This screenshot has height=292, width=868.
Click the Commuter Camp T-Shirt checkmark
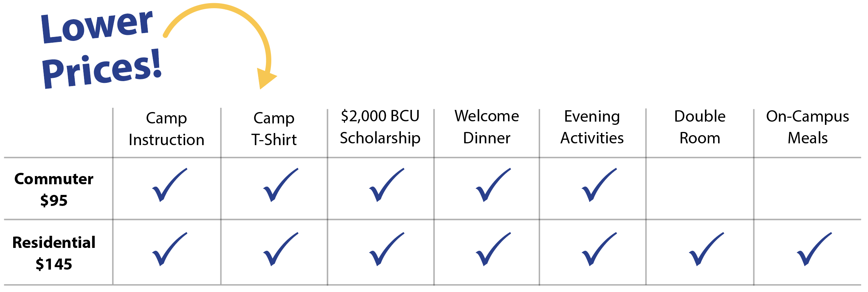click(281, 185)
